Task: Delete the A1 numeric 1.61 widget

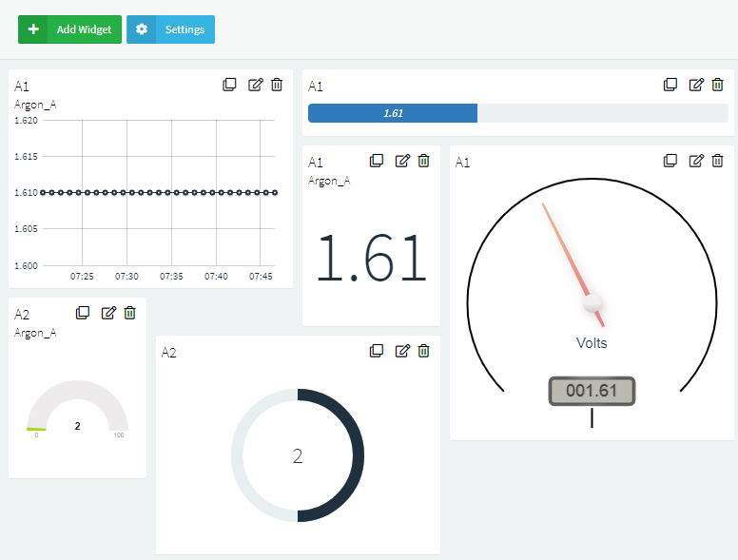Action: [423, 161]
